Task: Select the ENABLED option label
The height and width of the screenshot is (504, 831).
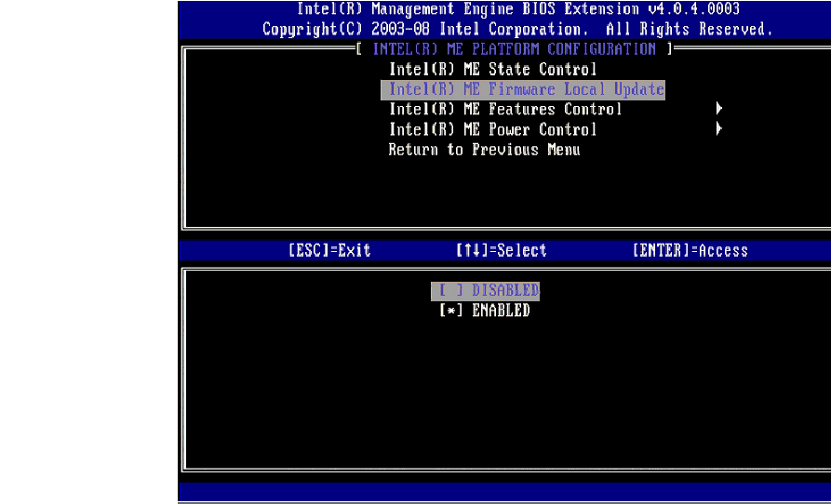Action: click(501, 311)
